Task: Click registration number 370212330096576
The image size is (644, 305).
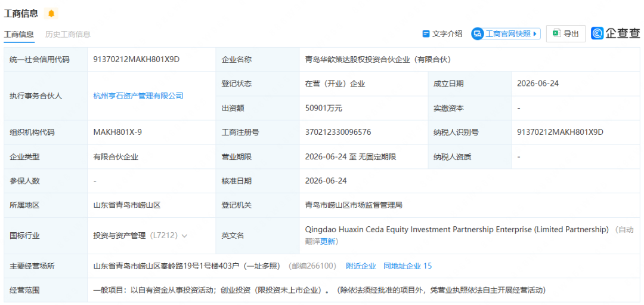Action: point(338,132)
